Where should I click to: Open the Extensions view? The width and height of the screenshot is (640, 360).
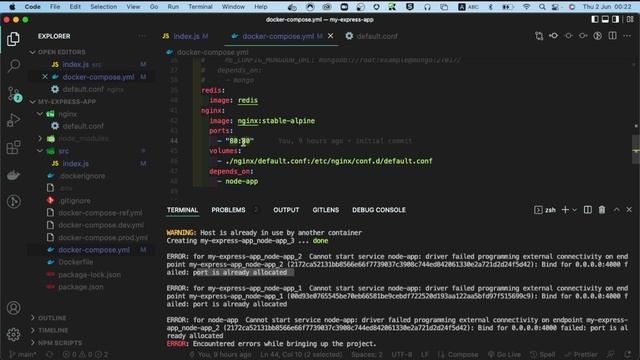pyautogui.click(x=13, y=147)
